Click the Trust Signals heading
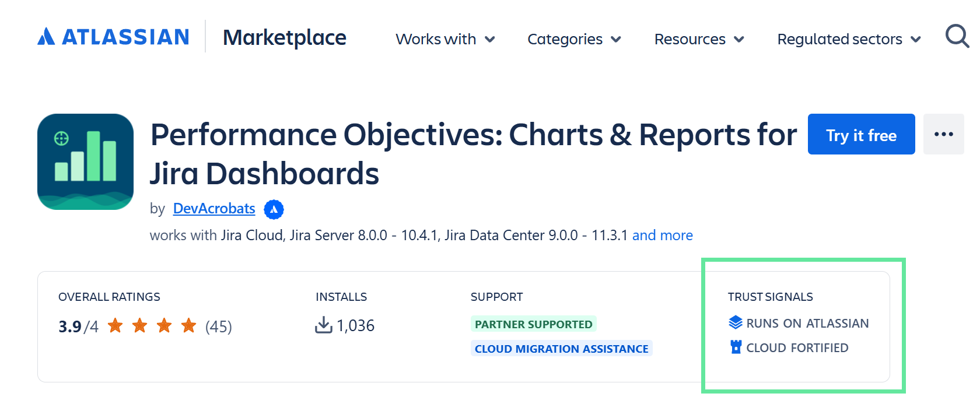The height and width of the screenshot is (418, 980). pyautogui.click(x=770, y=297)
